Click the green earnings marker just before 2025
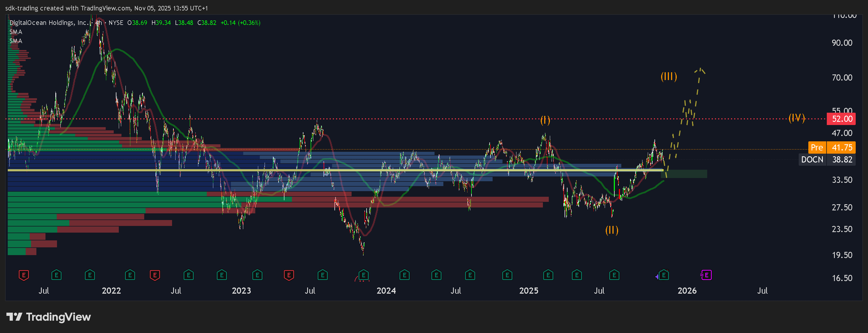The height and width of the screenshot is (333, 868). (507, 275)
